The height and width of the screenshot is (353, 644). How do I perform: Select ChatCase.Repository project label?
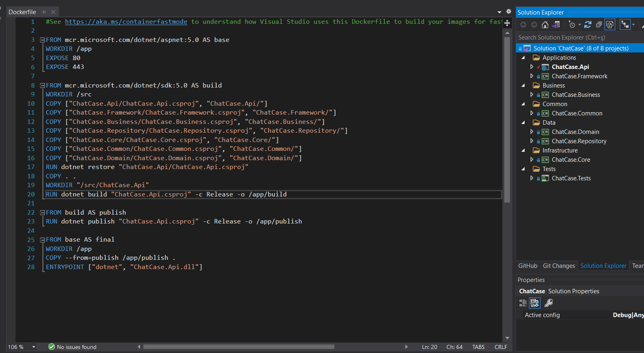point(579,141)
